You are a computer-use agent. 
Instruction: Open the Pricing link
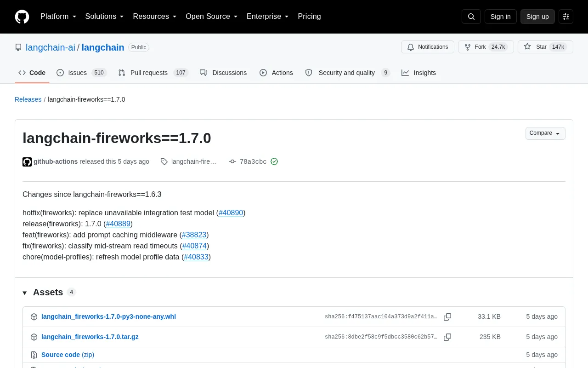click(x=309, y=17)
